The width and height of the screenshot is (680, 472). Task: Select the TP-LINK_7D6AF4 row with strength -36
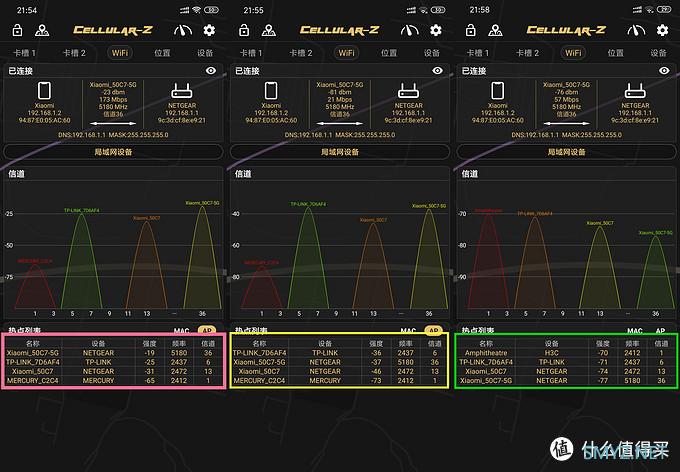340,353
